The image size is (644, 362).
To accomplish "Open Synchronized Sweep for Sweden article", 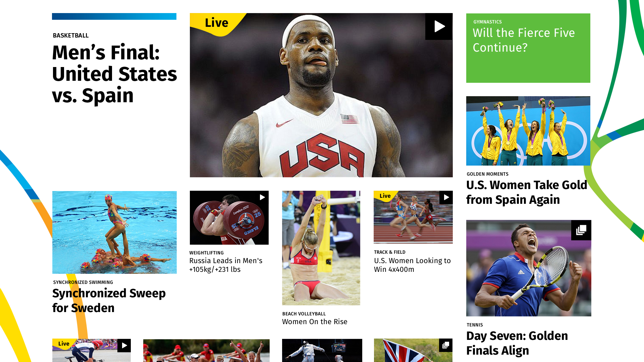I will point(109,300).
